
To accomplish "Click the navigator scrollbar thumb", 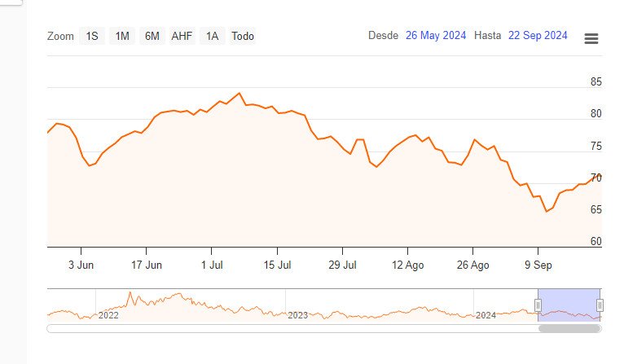I will (569, 329).
